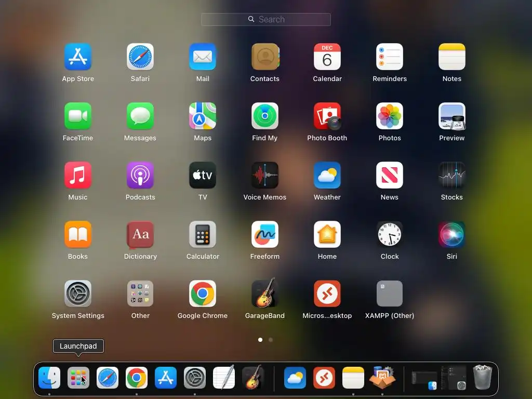Launch the Home app
This screenshot has height=399, width=532.
[327, 234]
